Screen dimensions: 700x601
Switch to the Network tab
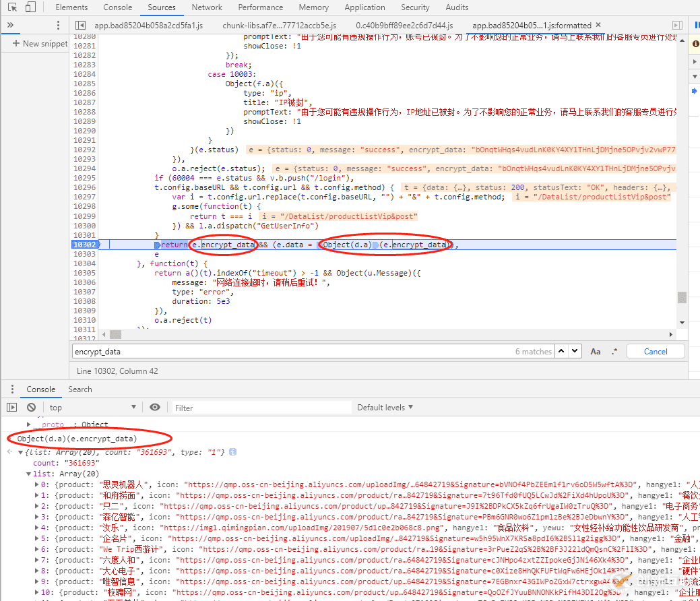tap(207, 7)
